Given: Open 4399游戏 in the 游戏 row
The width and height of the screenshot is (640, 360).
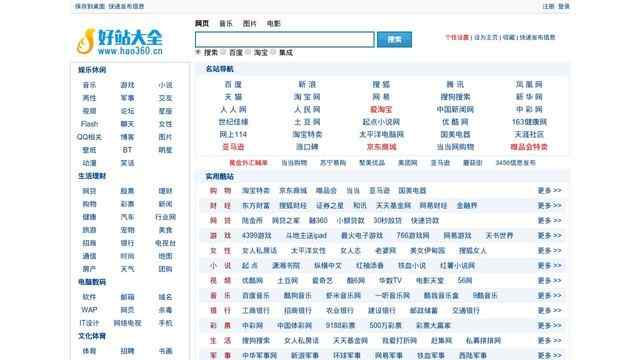Looking at the screenshot, I should pyautogui.click(x=256, y=236).
